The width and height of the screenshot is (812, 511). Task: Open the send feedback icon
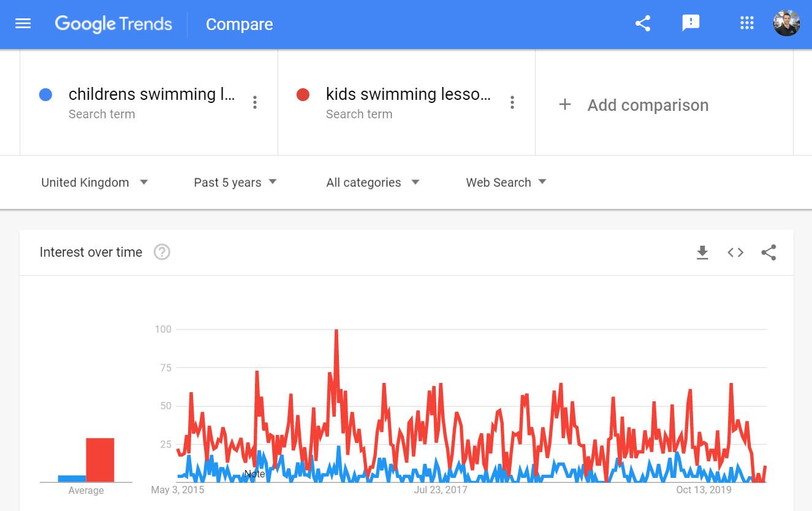[691, 24]
